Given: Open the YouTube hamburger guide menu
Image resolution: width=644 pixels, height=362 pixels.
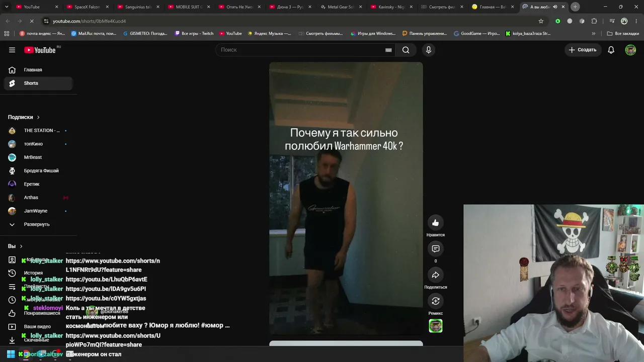Looking at the screenshot, I should 12,50.
